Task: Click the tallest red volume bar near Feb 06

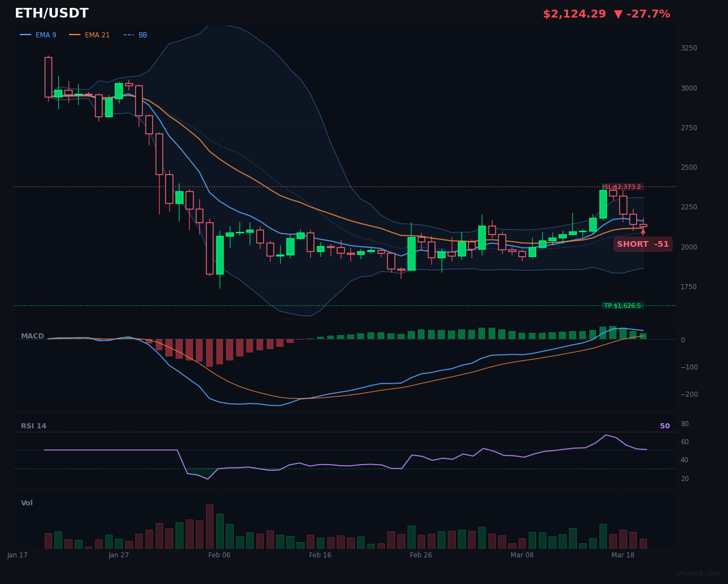Action: point(209,525)
